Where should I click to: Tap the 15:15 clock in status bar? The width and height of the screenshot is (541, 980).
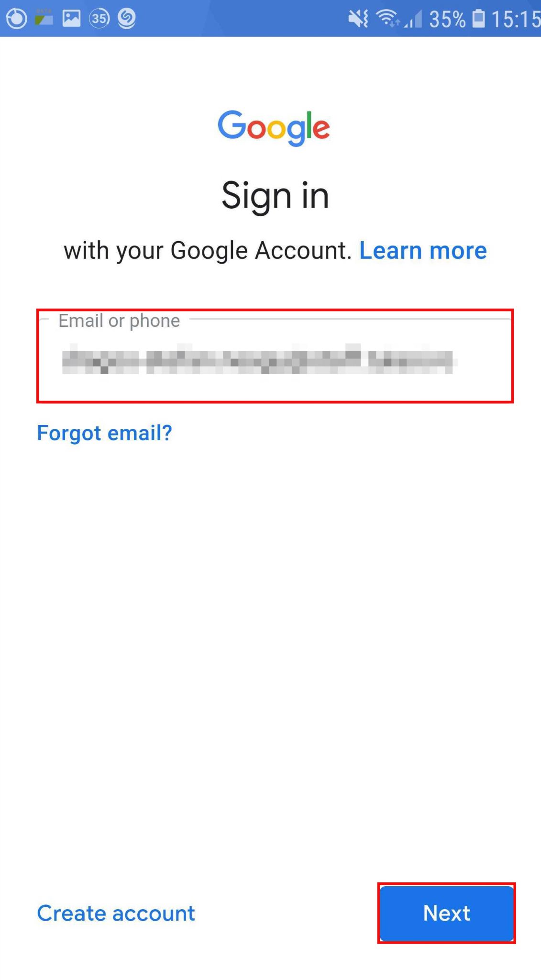(x=516, y=19)
